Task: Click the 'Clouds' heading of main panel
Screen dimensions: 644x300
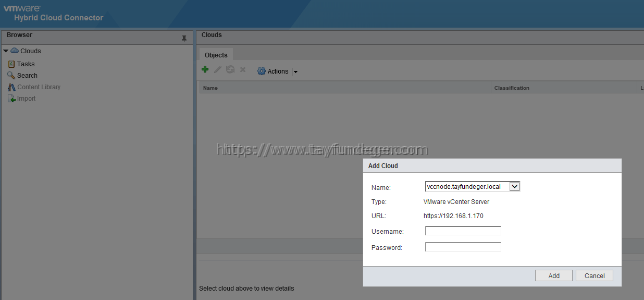Action: pyautogui.click(x=212, y=35)
